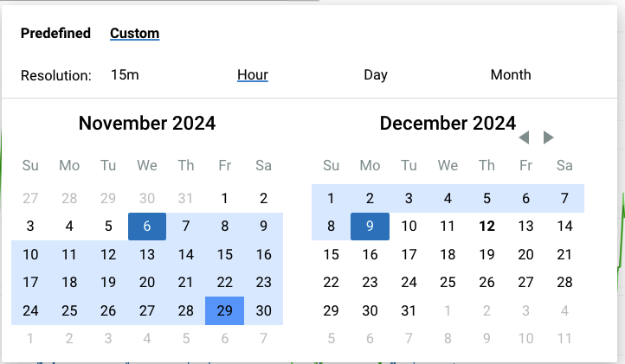Image resolution: width=625 pixels, height=364 pixels.
Task: Click November 15 in the calendar
Action: point(225,254)
